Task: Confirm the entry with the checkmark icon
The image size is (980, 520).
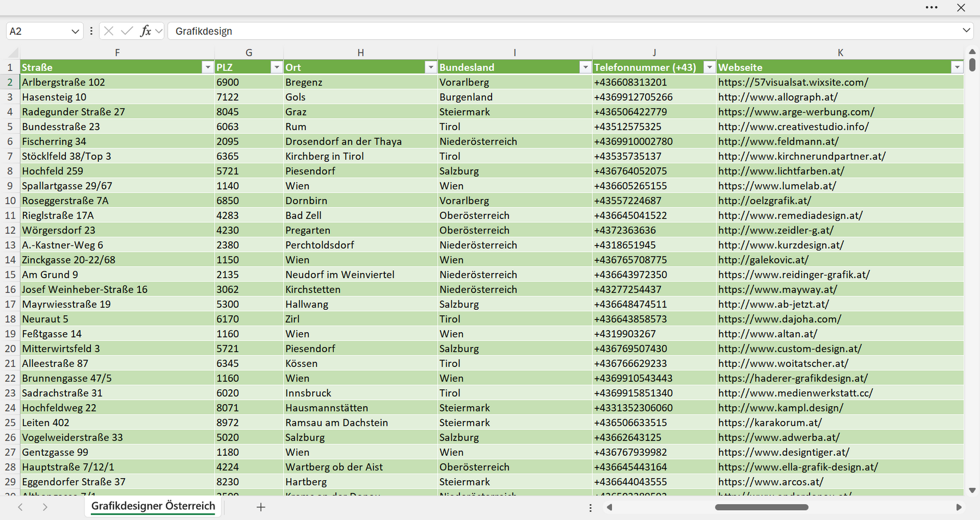Action: [127, 31]
